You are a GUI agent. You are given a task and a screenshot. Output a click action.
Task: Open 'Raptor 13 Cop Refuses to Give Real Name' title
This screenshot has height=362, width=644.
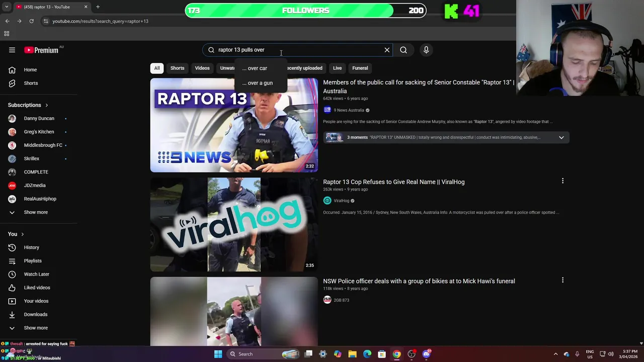[394, 182]
